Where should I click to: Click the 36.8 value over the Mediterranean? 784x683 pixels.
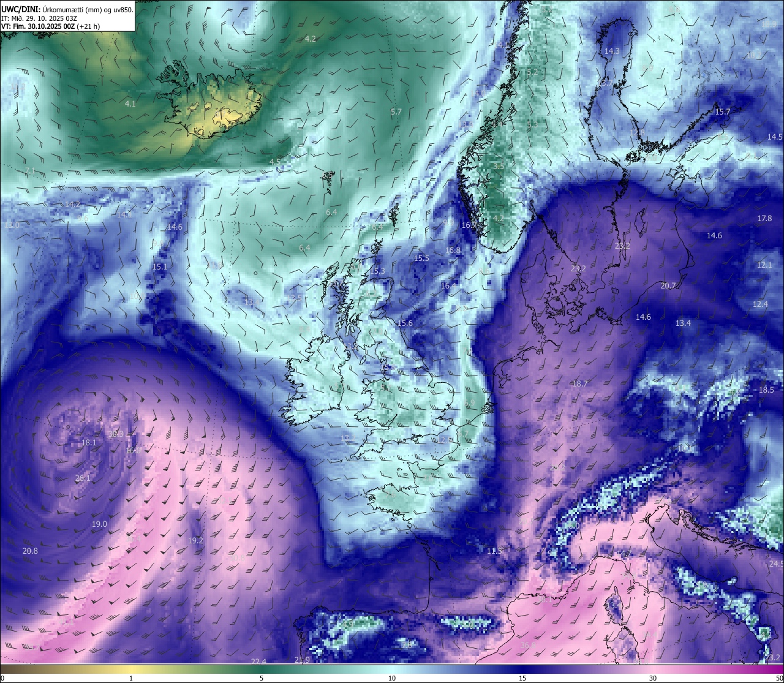pos(528,645)
